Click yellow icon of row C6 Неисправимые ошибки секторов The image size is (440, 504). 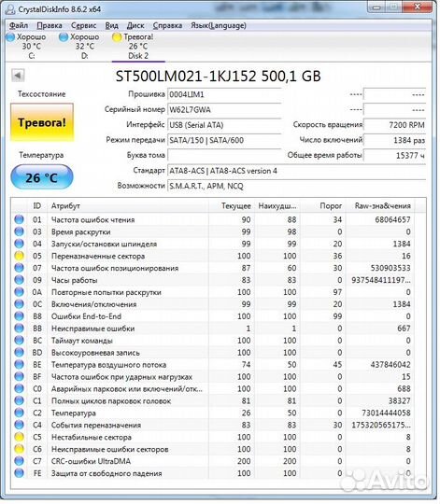pyautogui.click(x=20, y=449)
